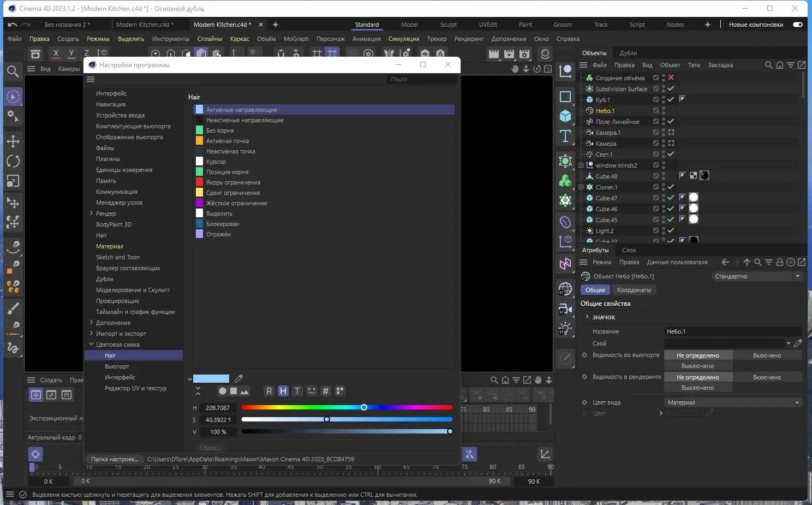
Task: Add a Null object from the palette
Action: (565, 71)
